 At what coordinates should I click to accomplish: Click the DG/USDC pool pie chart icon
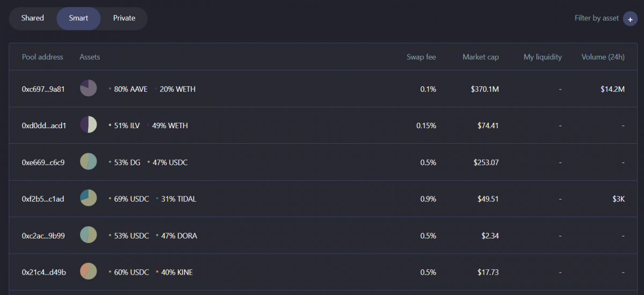click(x=88, y=161)
